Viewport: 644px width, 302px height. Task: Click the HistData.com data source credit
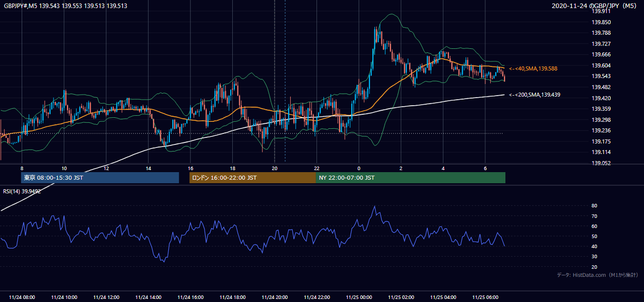[x=598, y=275]
